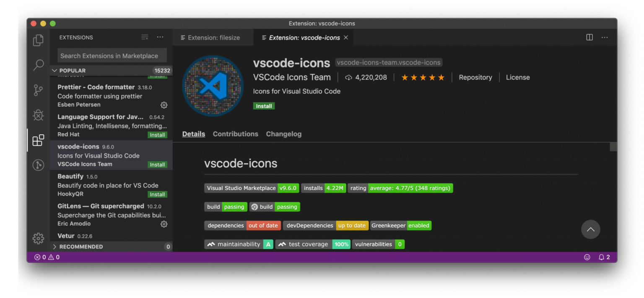Open the Explorer sidebar icon
644x298 pixels.
(38, 40)
